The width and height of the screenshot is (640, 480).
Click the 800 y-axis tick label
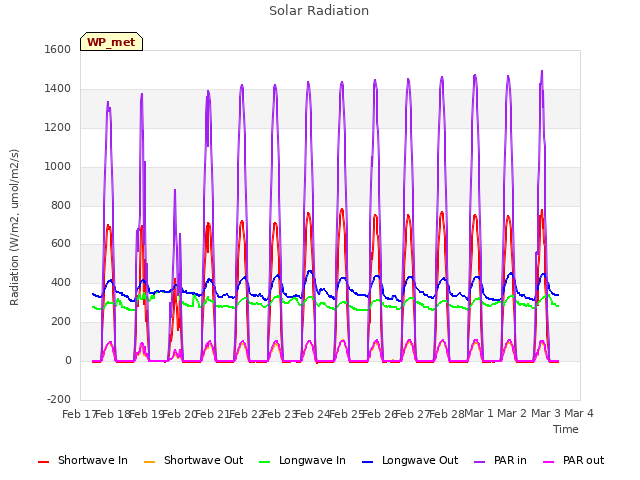pos(61,205)
